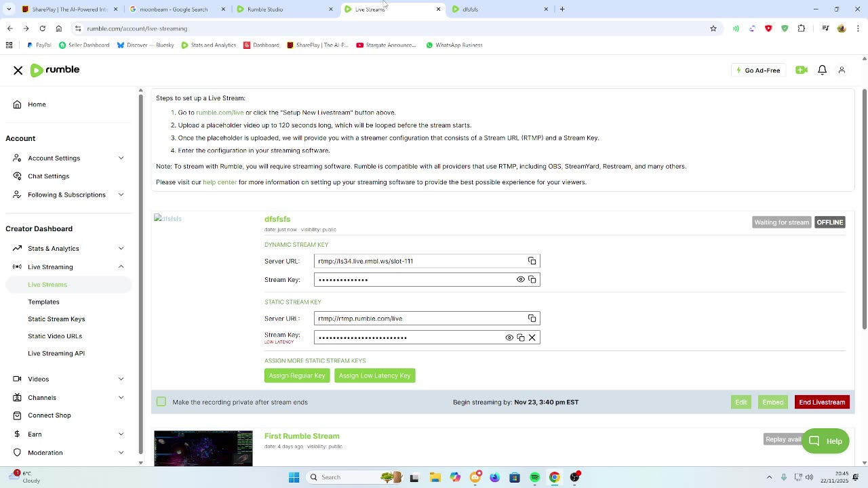Image resolution: width=868 pixels, height=488 pixels.
Task: Collapse the Live Streaming section
Action: click(x=121, y=267)
